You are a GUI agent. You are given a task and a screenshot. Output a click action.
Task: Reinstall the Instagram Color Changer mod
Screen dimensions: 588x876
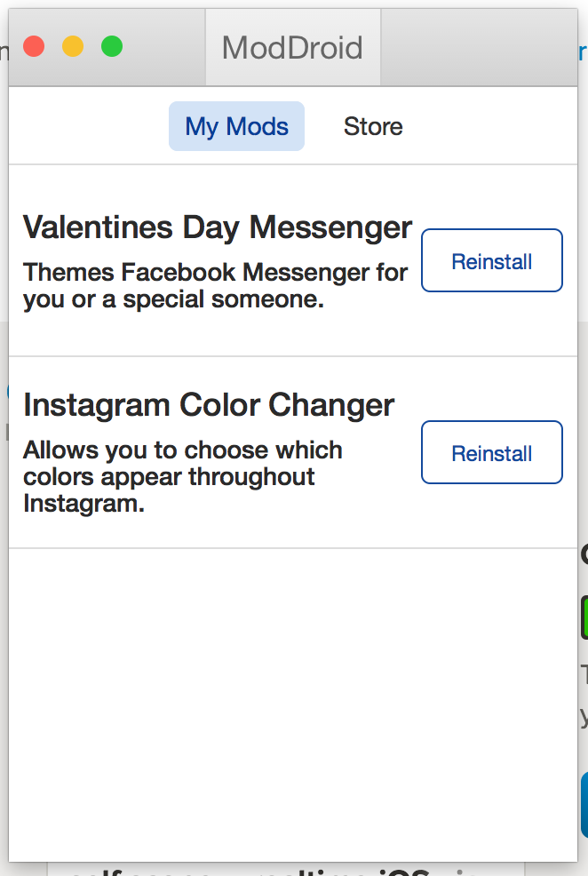491,453
